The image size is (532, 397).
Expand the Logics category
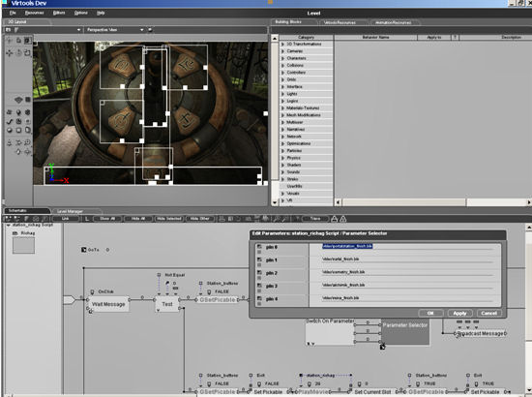(x=282, y=102)
